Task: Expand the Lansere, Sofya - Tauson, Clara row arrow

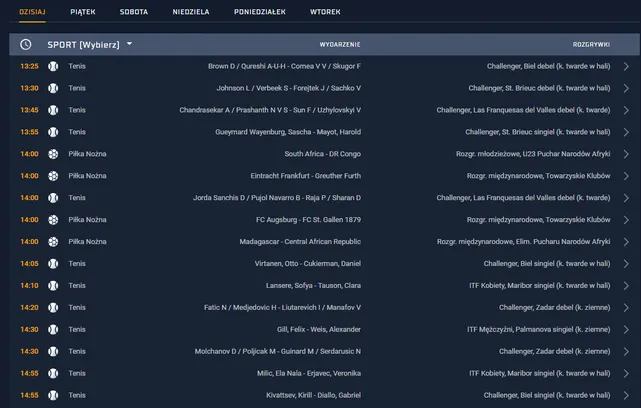Action: click(x=626, y=286)
